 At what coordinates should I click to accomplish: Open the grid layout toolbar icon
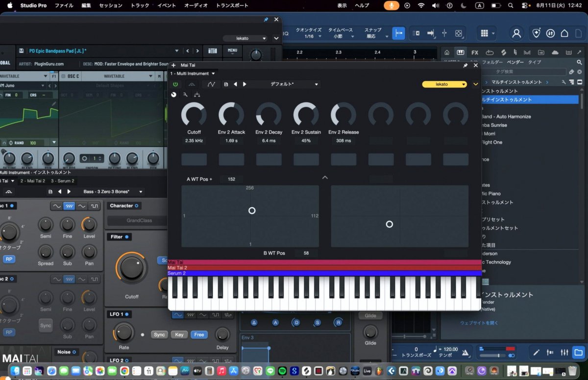[x=484, y=33]
